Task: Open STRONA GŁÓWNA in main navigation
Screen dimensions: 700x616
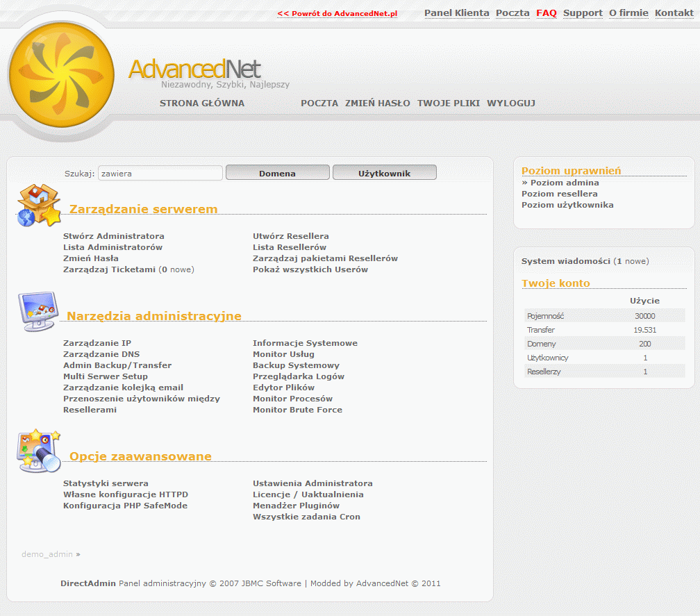Action: tap(202, 103)
